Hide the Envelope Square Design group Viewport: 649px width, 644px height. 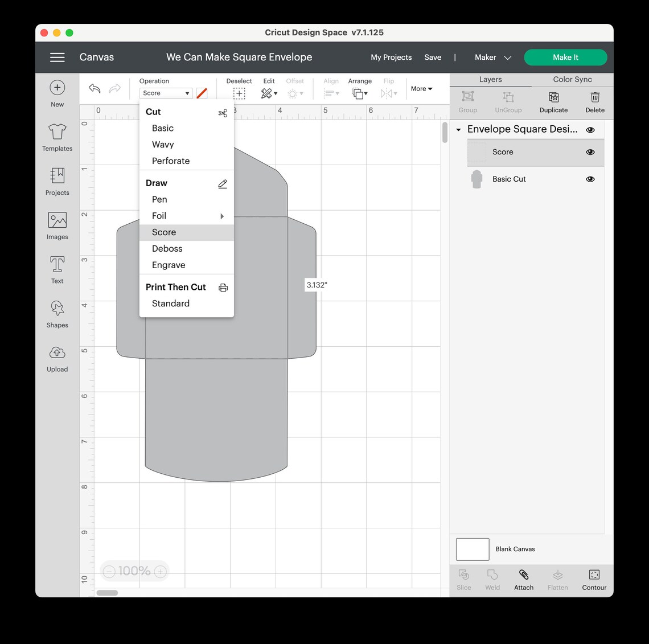pos(590,129)
